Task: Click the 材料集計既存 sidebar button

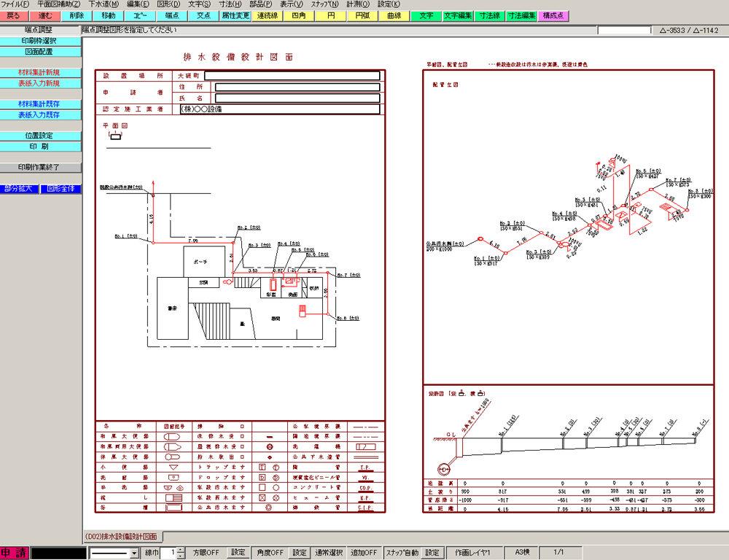Action: (x=40, y=104)
